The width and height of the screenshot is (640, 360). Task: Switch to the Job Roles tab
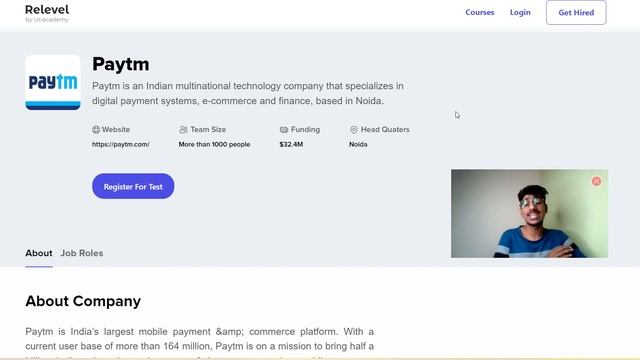pos(82,253)
